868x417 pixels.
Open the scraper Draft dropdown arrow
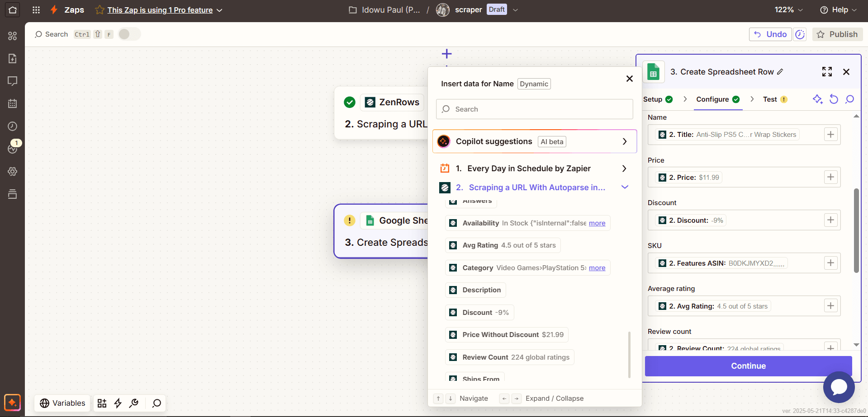tap(515, 9)
